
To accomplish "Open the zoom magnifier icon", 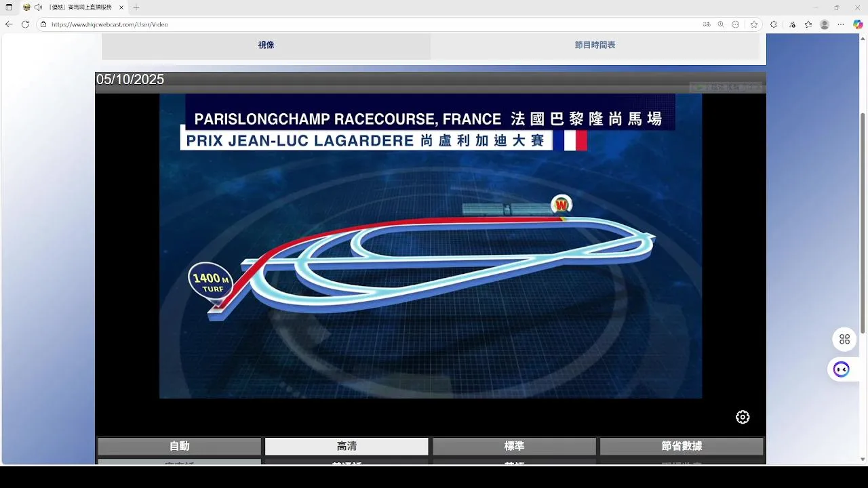I will (721, 24).
